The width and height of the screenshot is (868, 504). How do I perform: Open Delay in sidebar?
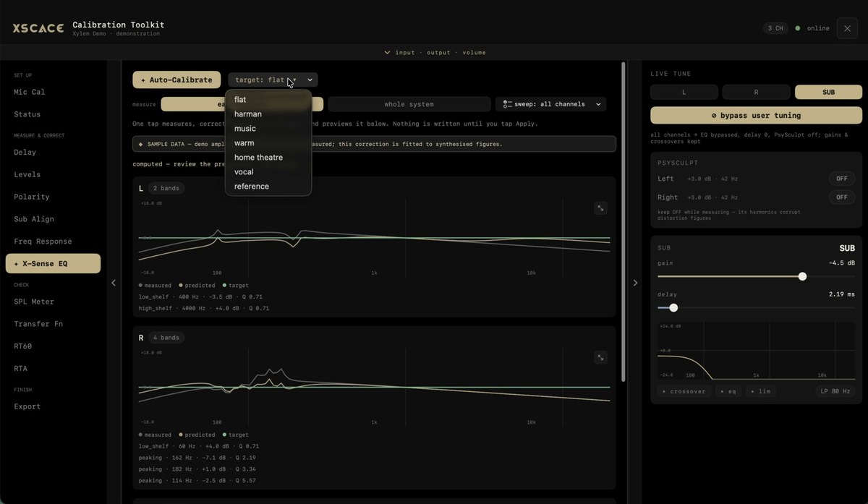53,153
